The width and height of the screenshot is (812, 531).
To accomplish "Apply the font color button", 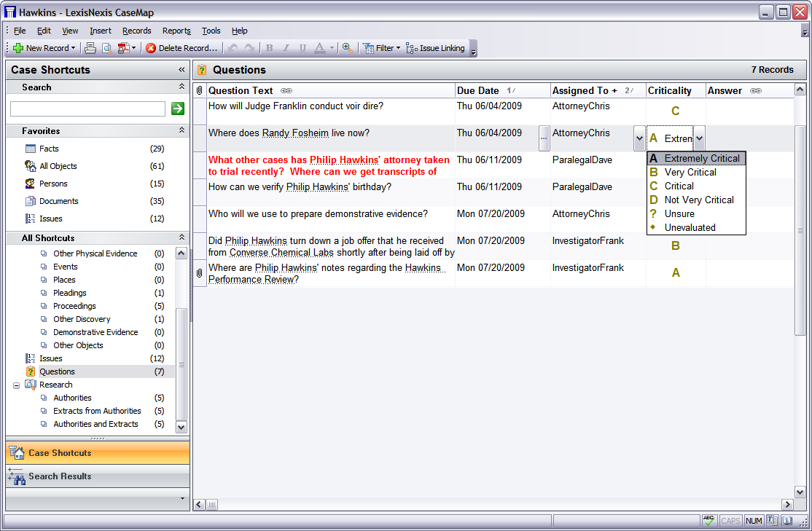I will pos(320,48).
